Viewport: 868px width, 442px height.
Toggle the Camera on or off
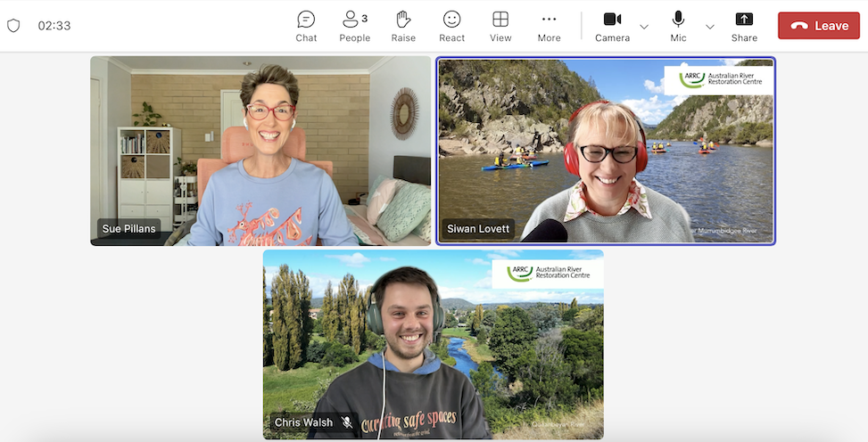612,26
